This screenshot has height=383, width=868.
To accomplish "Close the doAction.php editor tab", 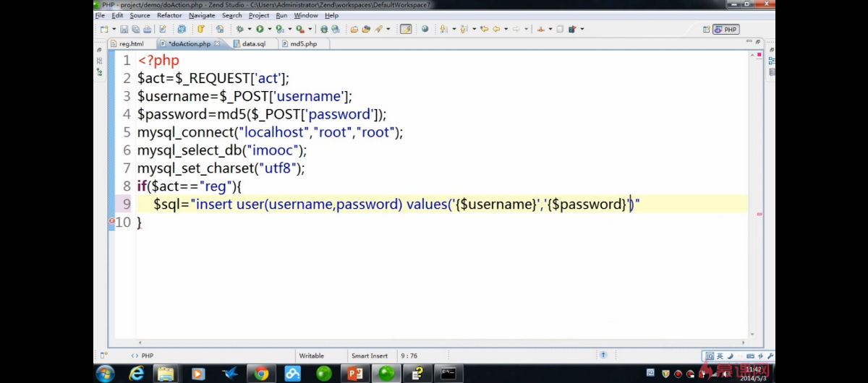I will (216, 44).
